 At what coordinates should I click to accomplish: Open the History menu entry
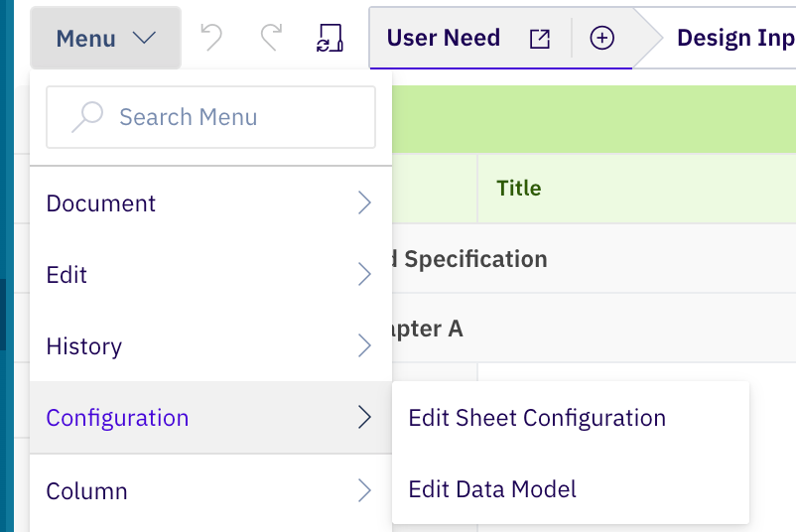(84, 346)
